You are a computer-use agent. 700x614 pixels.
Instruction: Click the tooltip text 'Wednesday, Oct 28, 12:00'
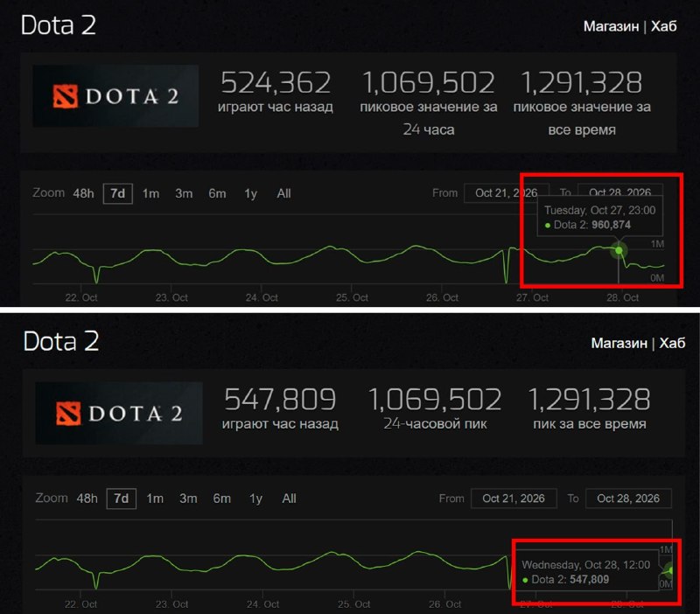click(x=585, y=564)
